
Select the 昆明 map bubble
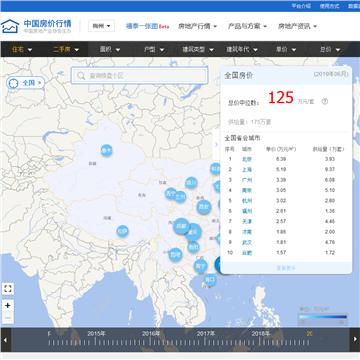coord(175,255)
